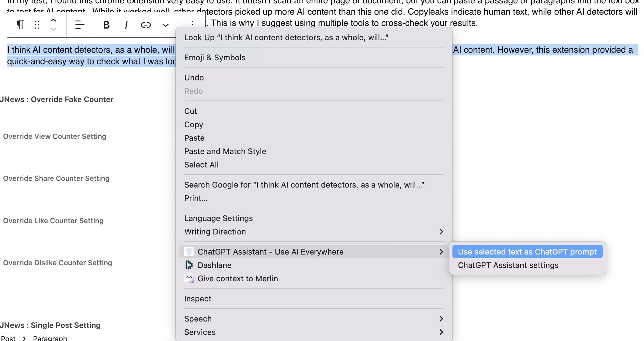
Task: Expand the Services submenu arrow
Action: 441,332
